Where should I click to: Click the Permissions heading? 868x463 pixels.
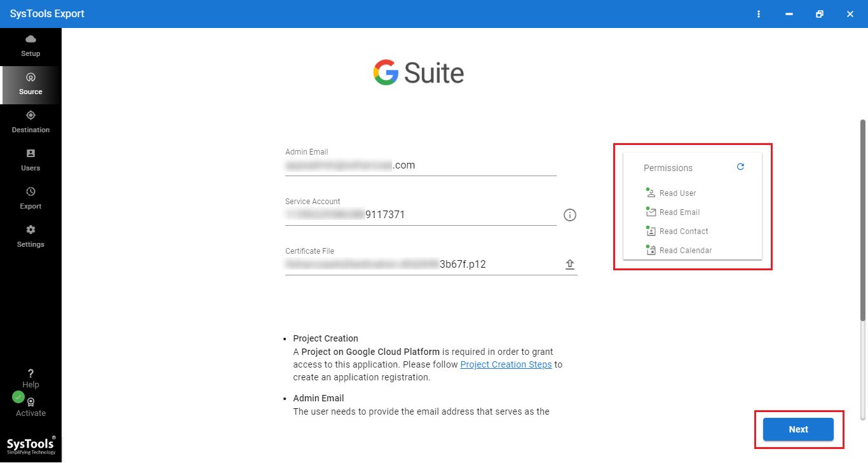coord(668,168)
